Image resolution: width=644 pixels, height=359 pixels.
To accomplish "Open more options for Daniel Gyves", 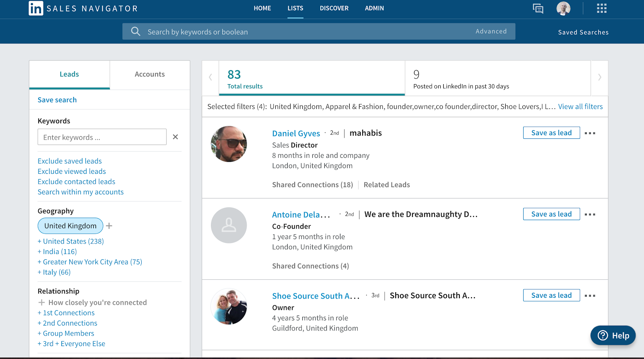I will (x=590, y=133).
